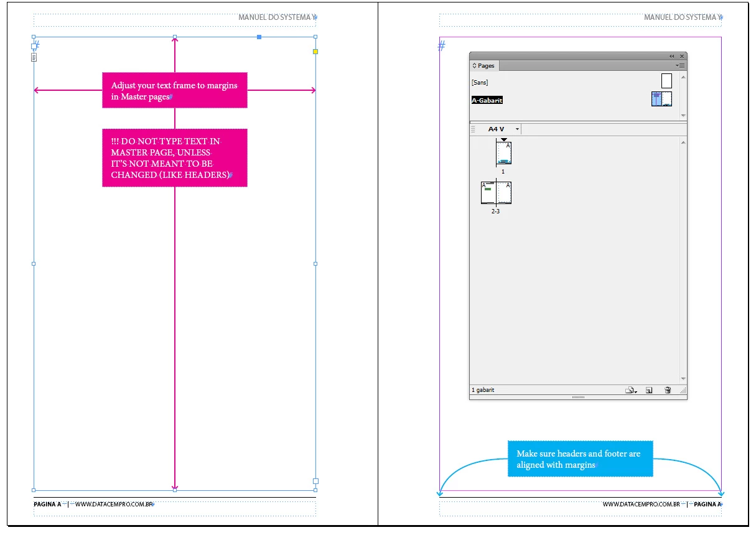Close the Pages panel
The height and width of the screenshot is (535, 756).
click(x=681, y=56)
